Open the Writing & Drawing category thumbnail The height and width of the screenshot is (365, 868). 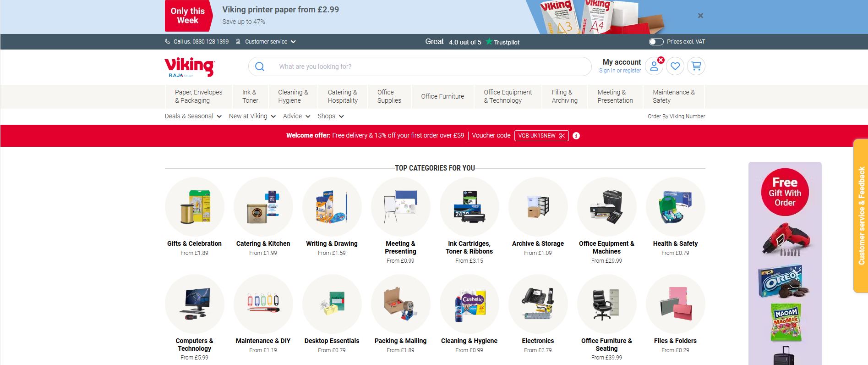[332, 207]
